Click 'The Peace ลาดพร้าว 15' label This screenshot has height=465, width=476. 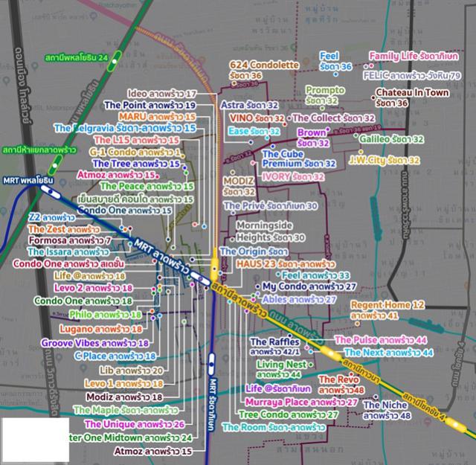(x=147, y=186)
